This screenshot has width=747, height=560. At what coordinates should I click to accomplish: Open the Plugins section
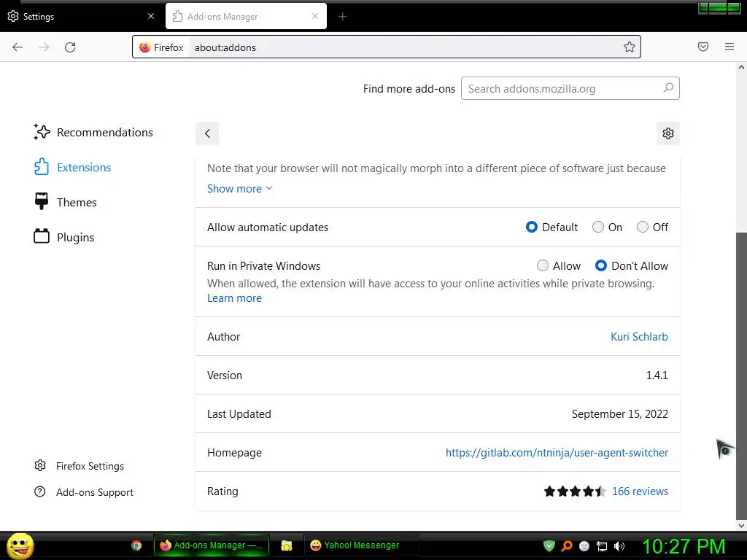[64, 237]
